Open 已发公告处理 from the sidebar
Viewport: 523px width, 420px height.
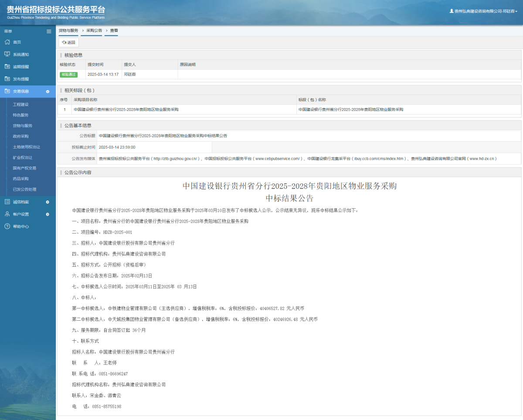coord(24,189)
